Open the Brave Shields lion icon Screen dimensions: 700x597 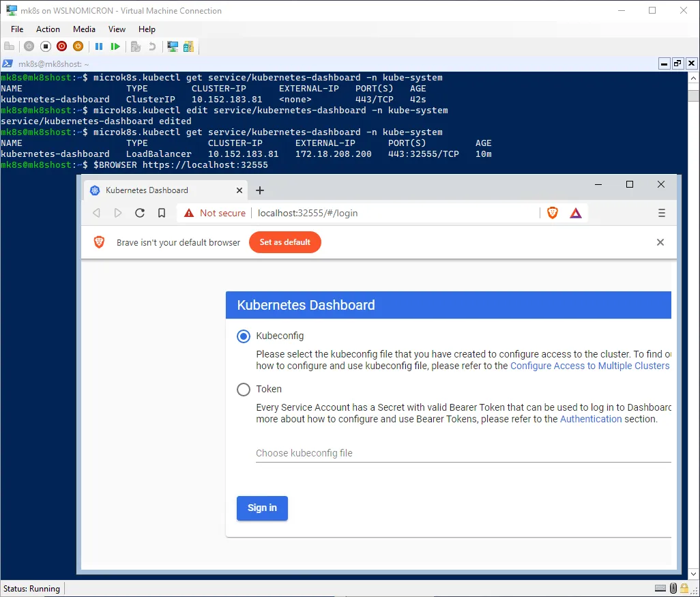point(553,213)
